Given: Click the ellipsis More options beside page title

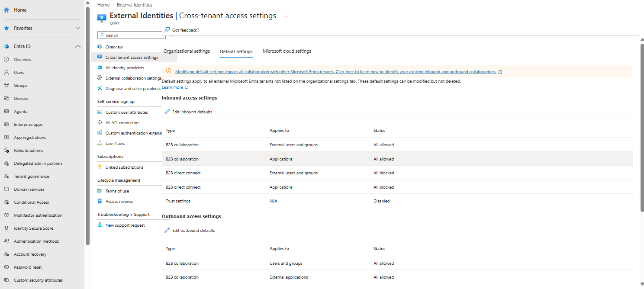Looking at the screenshot, I should [x=287, y=16].
